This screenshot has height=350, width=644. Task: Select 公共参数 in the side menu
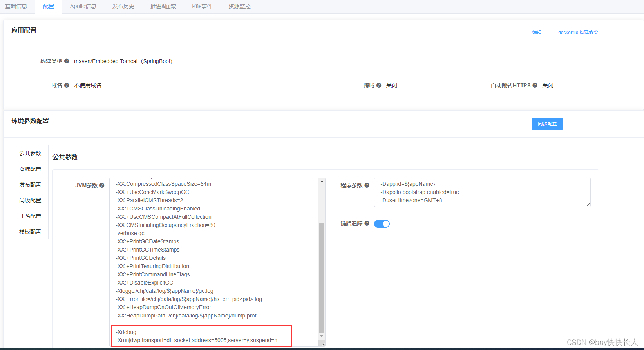click(x=30, y=153)
